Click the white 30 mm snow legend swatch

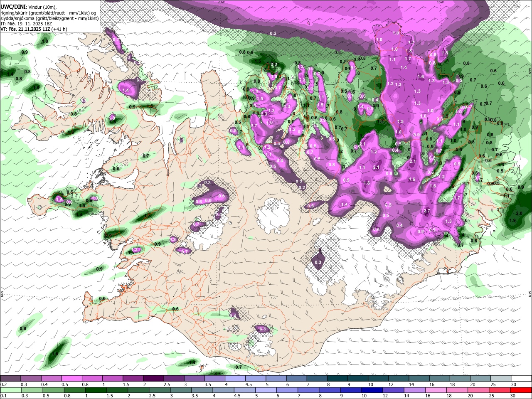click(522, 378)
